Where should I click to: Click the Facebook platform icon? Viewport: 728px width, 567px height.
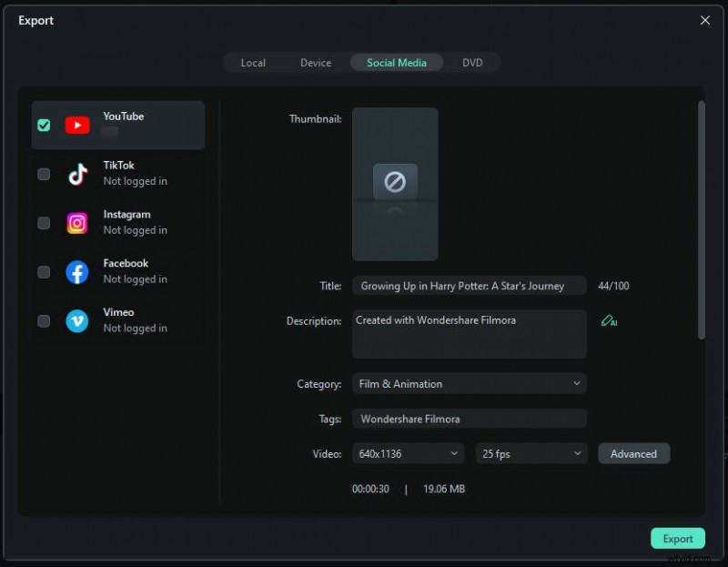coord(77,271)
